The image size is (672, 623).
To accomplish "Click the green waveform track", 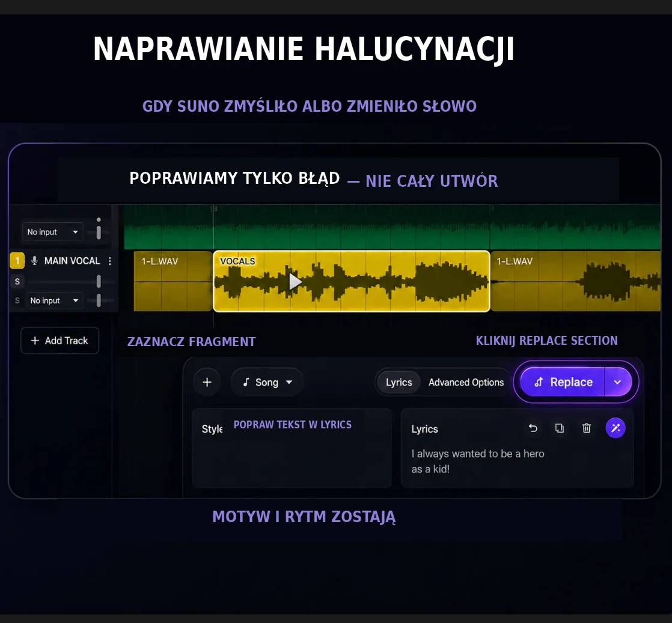I will point(392,227).
